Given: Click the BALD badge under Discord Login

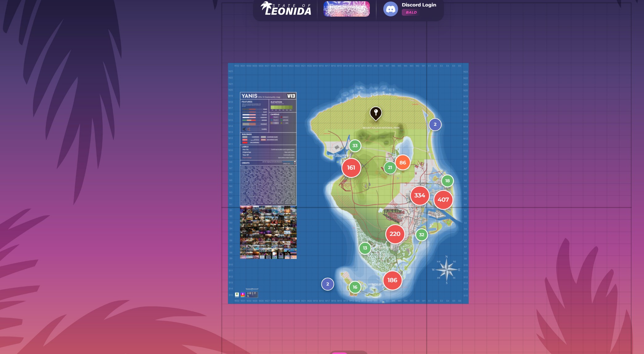Looking at the screenshot, I should point(411,12).
